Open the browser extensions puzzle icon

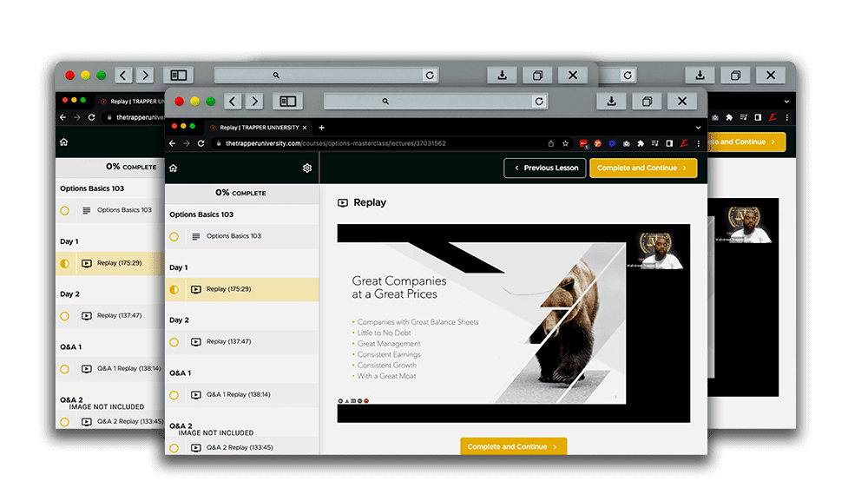tap(641, 143)
